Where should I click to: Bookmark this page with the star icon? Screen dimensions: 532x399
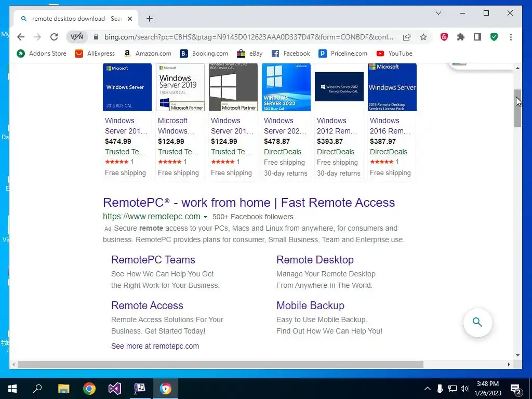pos(423,37)
